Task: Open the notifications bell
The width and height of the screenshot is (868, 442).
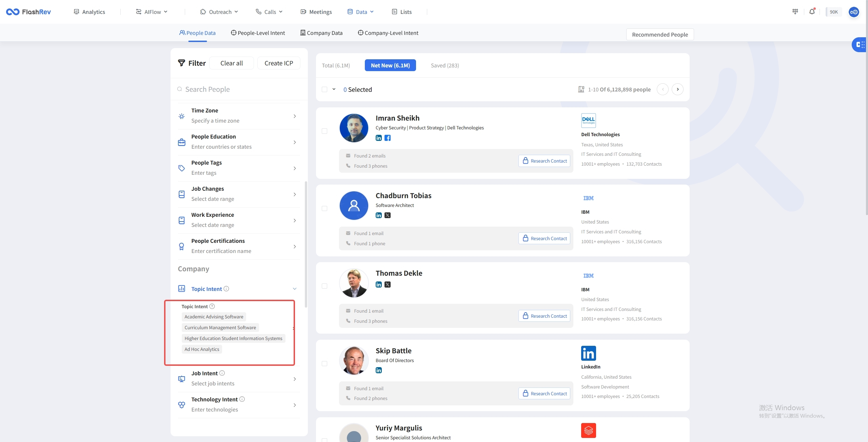Action: click(812, 12)
